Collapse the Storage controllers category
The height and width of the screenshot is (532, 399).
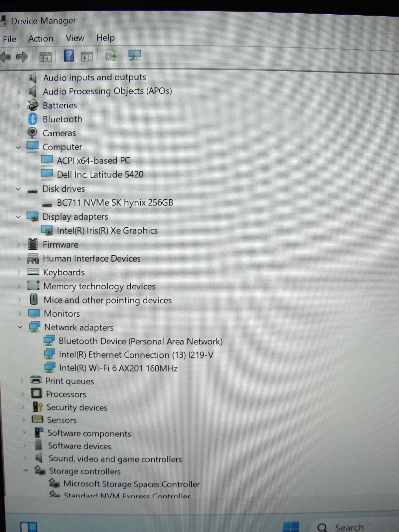[26, 470]
